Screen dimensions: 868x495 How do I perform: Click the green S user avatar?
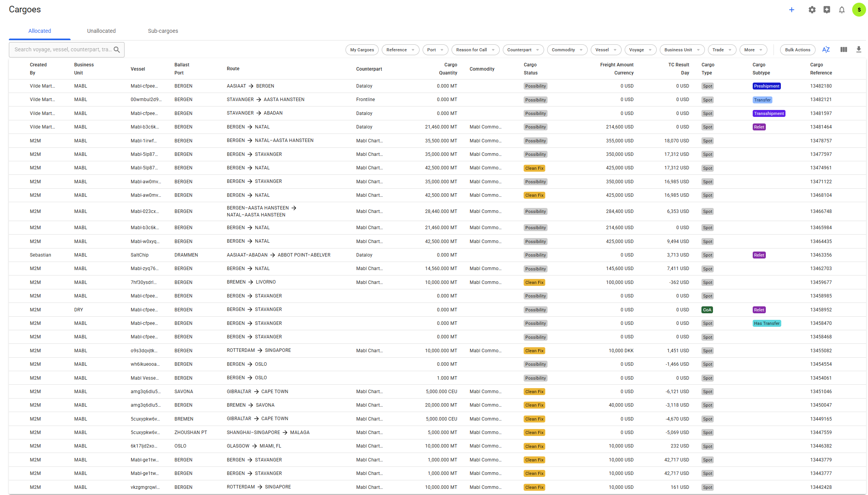pyautogui.click(x=858, y=10)
